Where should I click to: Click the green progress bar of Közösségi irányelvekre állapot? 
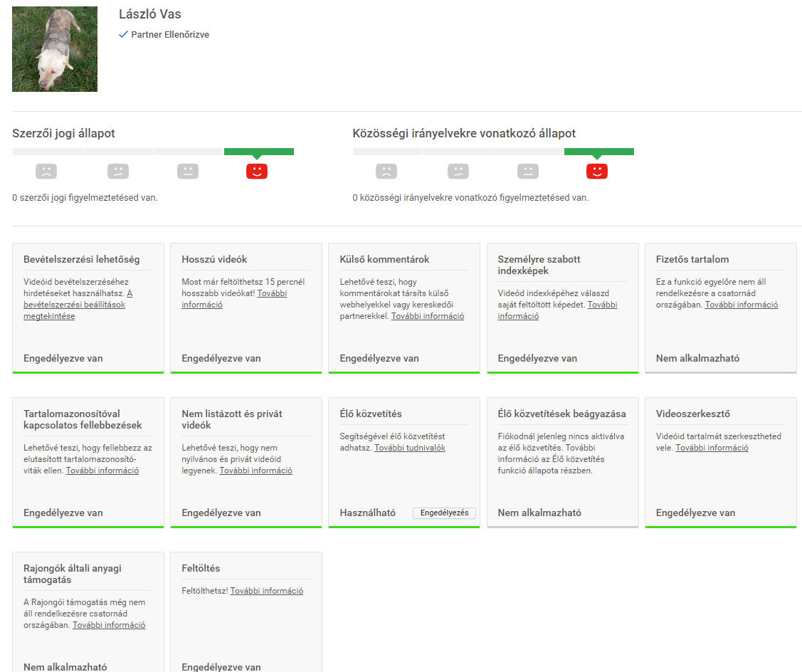coord(599,152)
